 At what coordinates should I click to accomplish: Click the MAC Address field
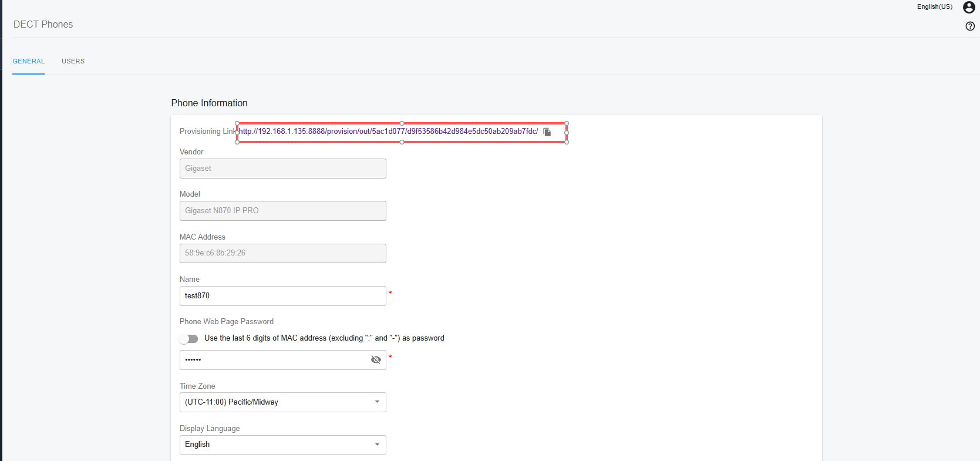[282, 253]
